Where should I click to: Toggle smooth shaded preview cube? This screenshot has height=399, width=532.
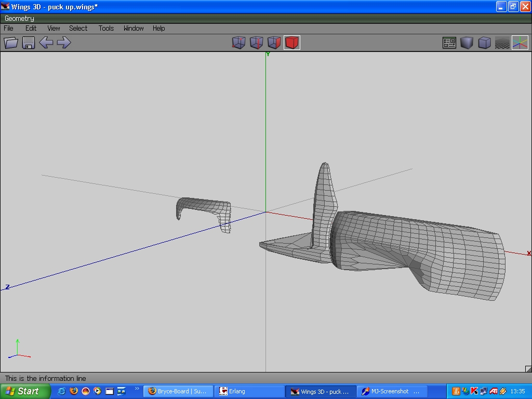click(467, 43)
